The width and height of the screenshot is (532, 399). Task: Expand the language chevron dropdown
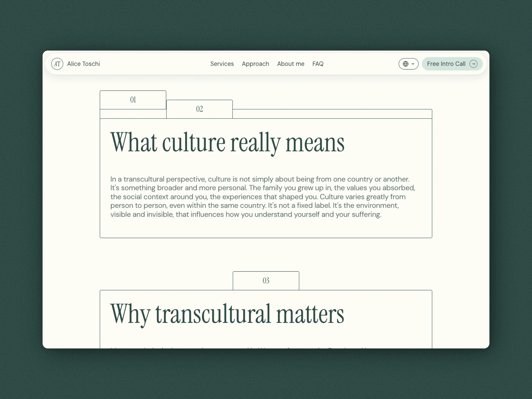[x=413, y=64]
